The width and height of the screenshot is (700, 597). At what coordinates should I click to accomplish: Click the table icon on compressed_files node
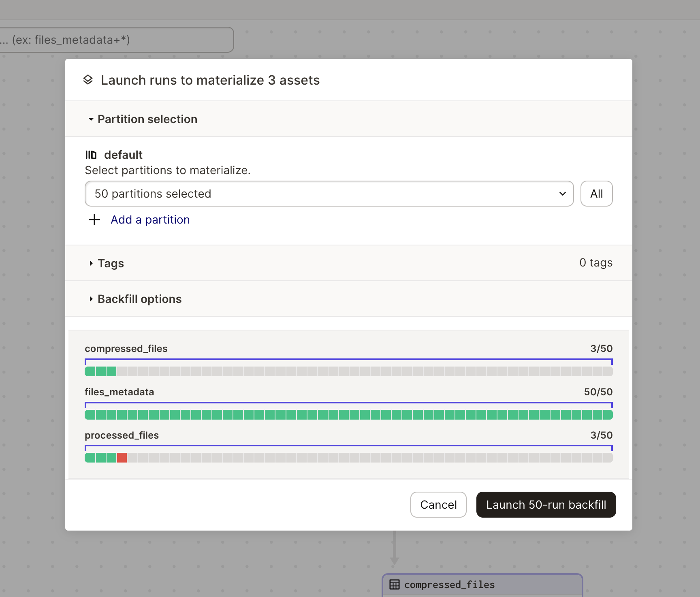395,584
